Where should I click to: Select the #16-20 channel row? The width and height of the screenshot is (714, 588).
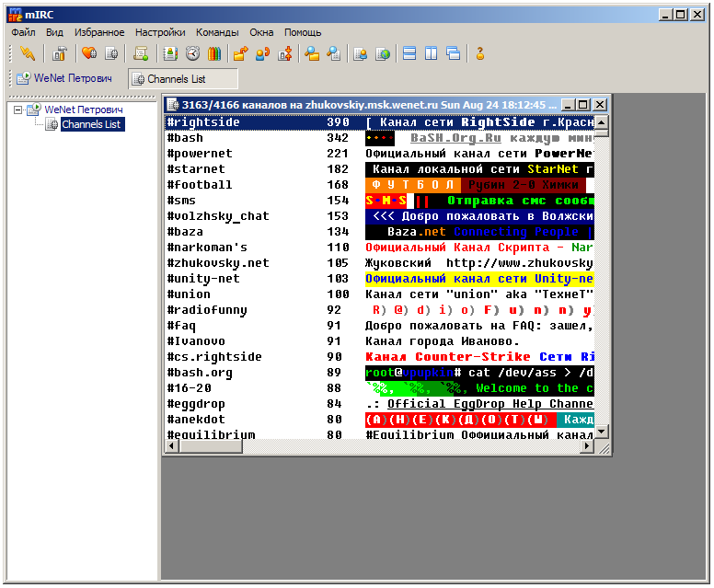tap(379, 388)
